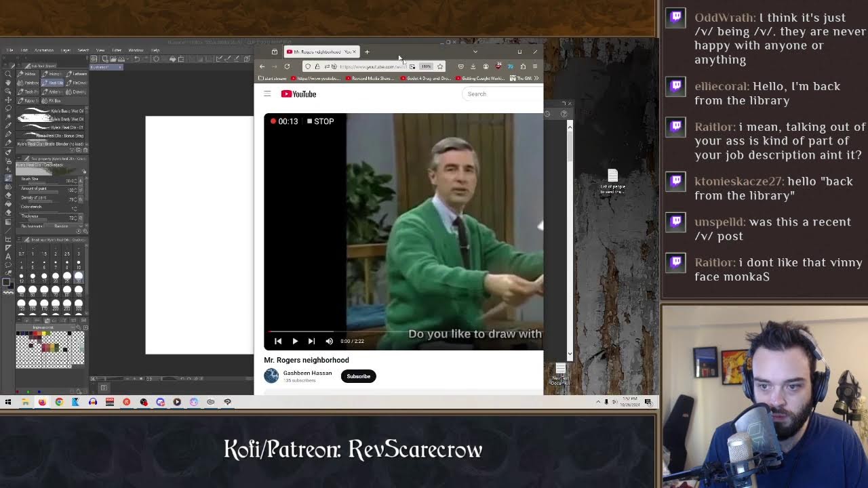The image size is (868, 488).
Task: Open the Layer menu
Action: point(66,50)
